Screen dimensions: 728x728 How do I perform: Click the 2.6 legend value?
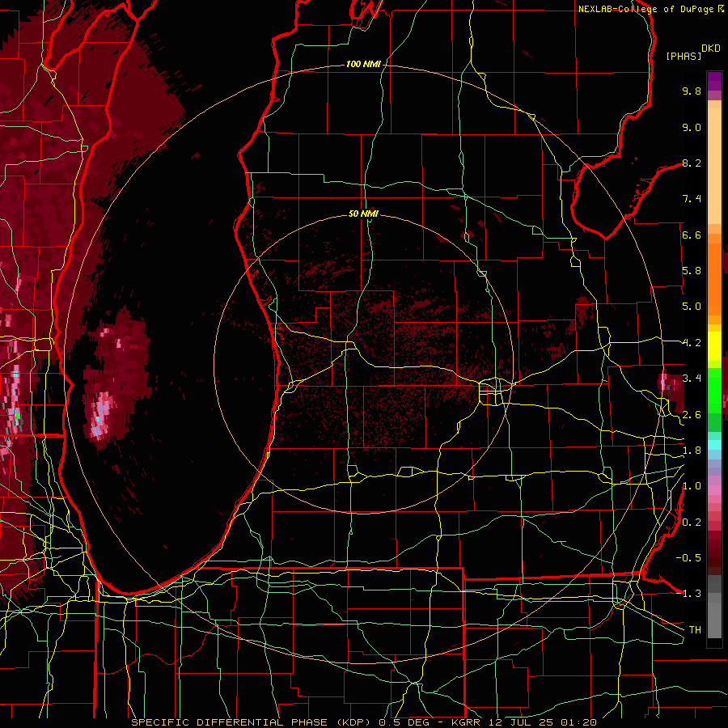point(692,415)
